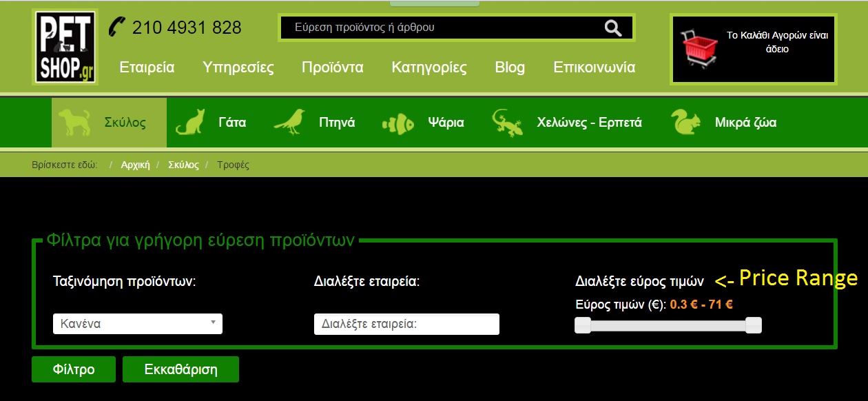Screen dimensions: 868x401
Task: Select the dog icon for Σκύλος
Action: click(x=74, y=123)
